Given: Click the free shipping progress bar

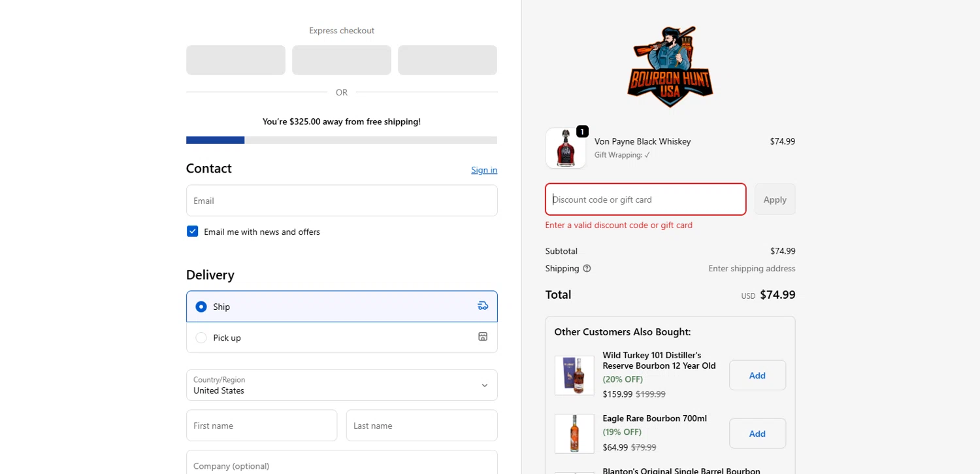Looking at the screenshot, I should tap(342, 140).
